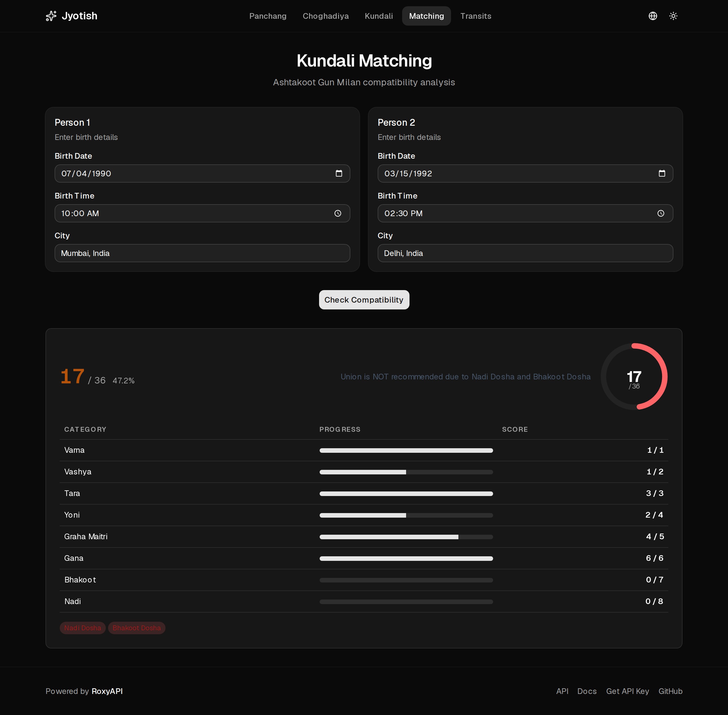Click the Mumbai, India city field

pos(202,253)
